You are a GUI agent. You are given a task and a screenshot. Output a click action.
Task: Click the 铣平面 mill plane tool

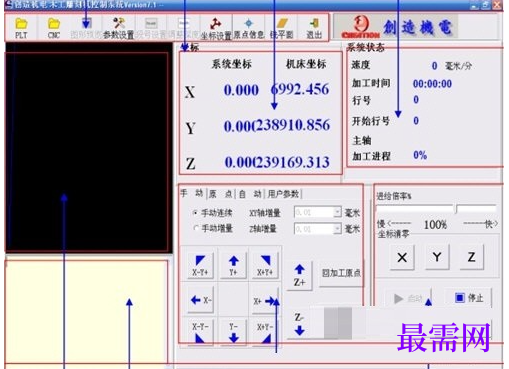click(282, 28)
